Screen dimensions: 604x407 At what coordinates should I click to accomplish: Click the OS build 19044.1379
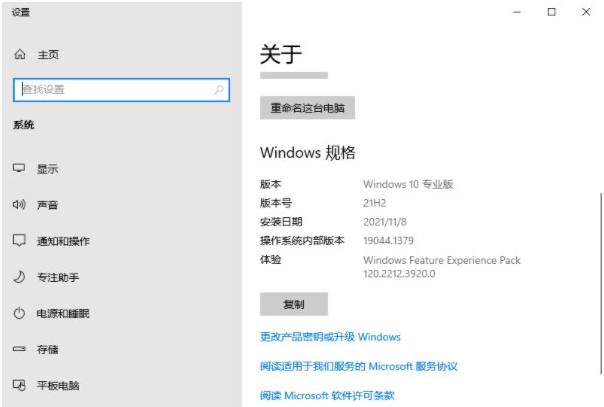coord(388,241)
